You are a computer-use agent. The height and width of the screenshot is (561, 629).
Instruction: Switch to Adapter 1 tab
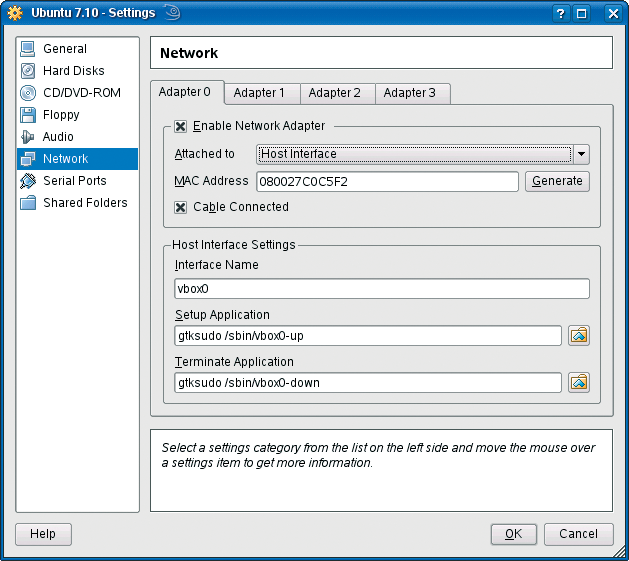262,94
